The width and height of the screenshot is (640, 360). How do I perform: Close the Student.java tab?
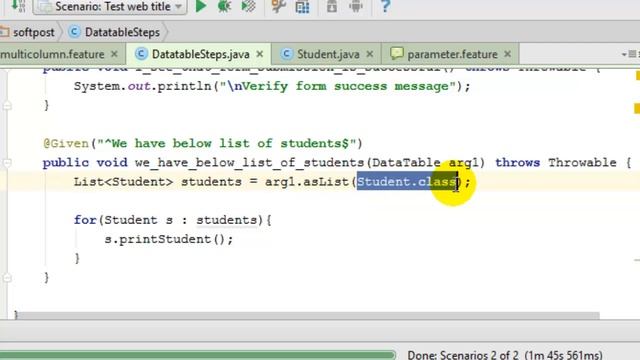click(x=370, y=54)
